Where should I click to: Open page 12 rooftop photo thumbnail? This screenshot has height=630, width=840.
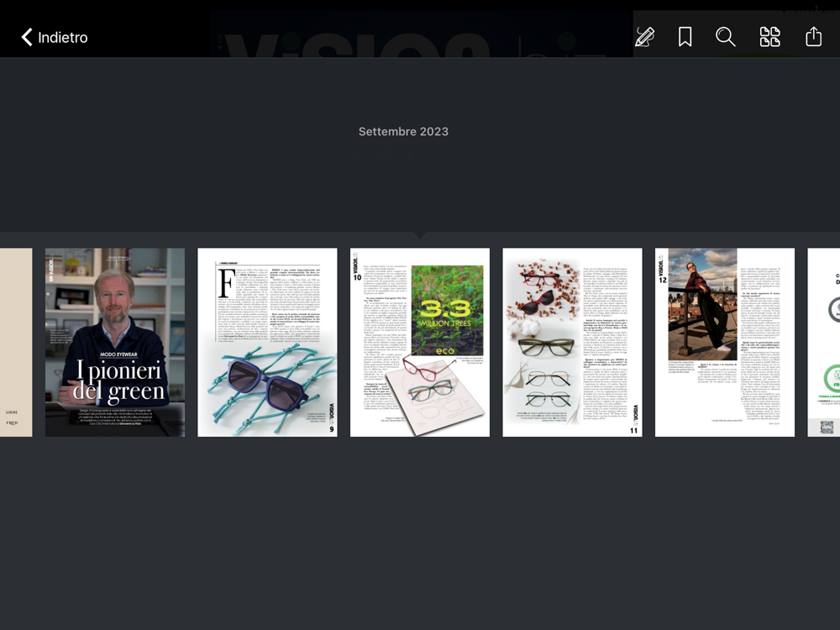pyautogui.click(x=725, y=342)
